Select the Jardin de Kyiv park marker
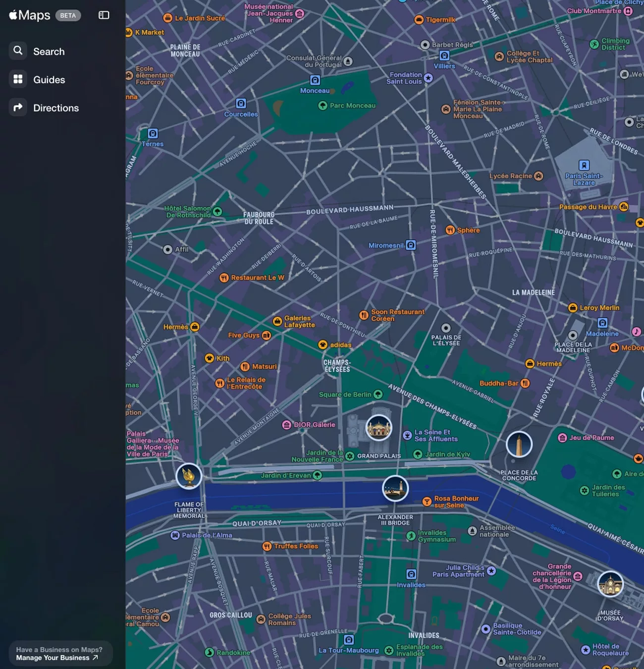The height and width of the screenshot is (669, 644). pos(418,454)
